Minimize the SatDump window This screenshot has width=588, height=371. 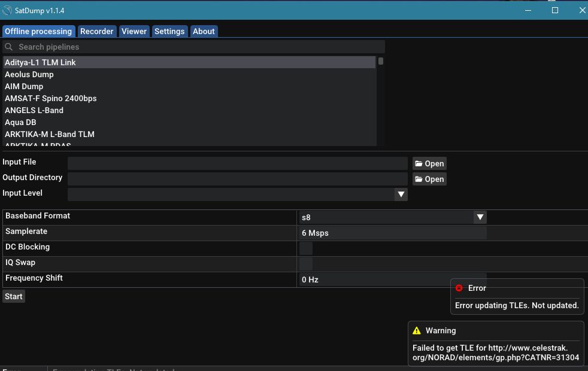pyautogui.click(x=528, y=11)
